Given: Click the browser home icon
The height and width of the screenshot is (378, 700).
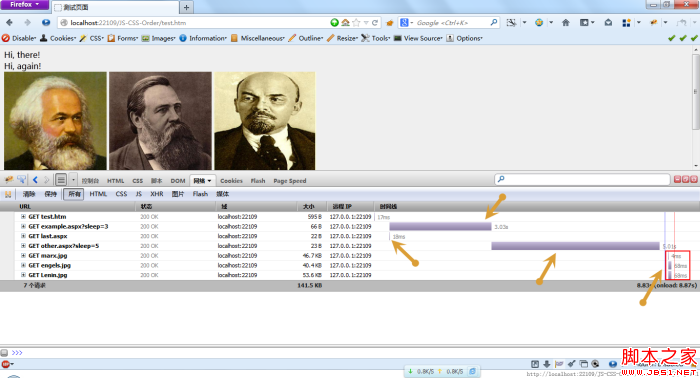Looking at the screenshot, I should pyautogui.click(x=566, y=22).
